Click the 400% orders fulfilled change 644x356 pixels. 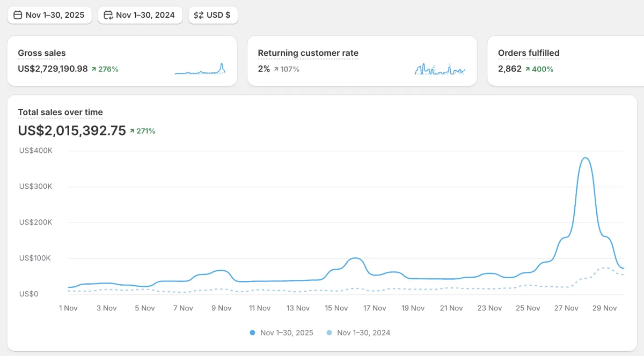pyautogui.click(x=539, y=69)
